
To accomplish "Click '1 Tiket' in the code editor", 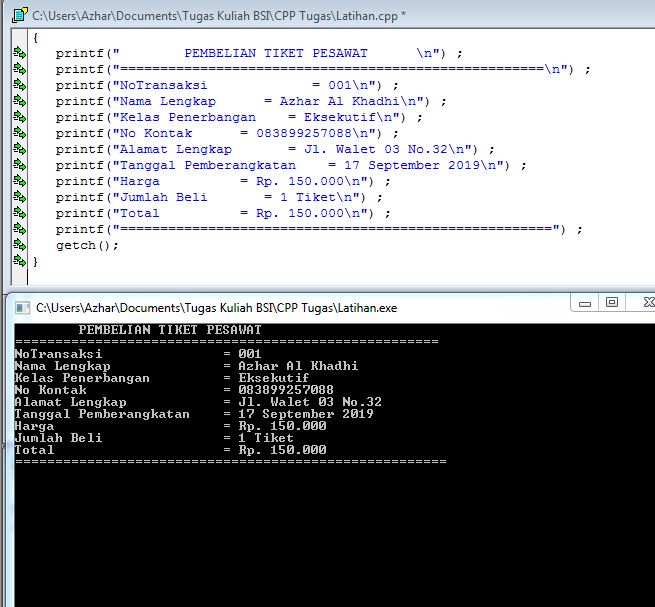I will [x=307, y=197].
